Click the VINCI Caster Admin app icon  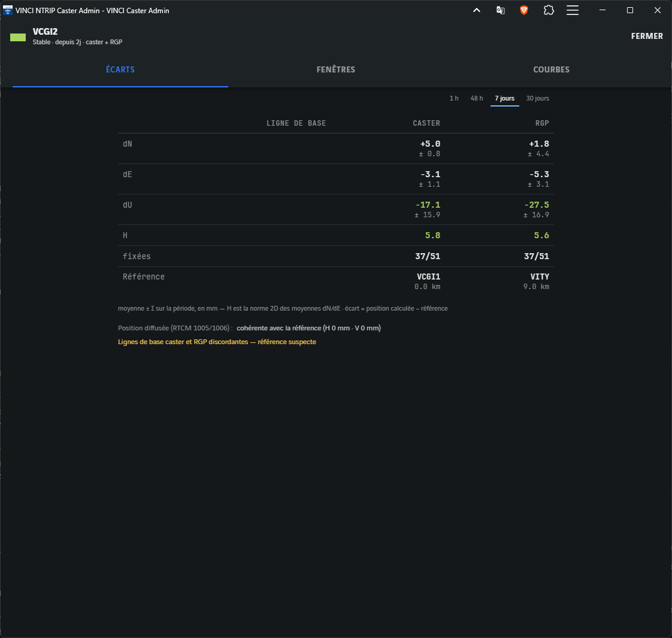(7, 10)
